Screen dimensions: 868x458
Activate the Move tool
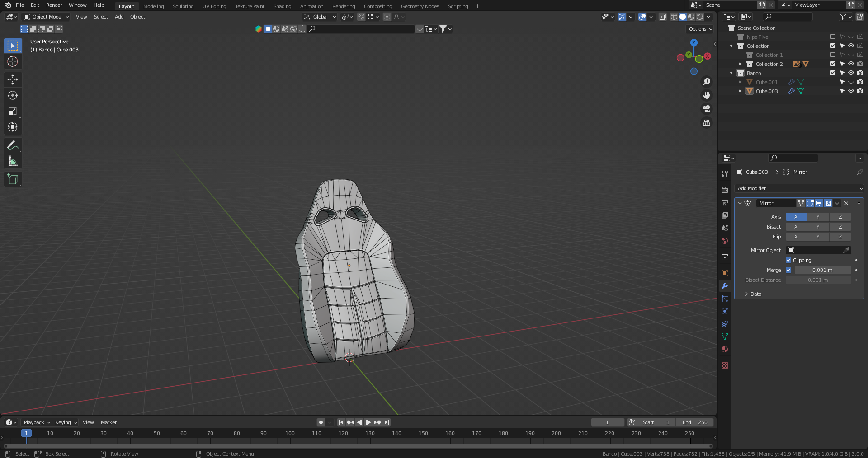click(13, 79)
